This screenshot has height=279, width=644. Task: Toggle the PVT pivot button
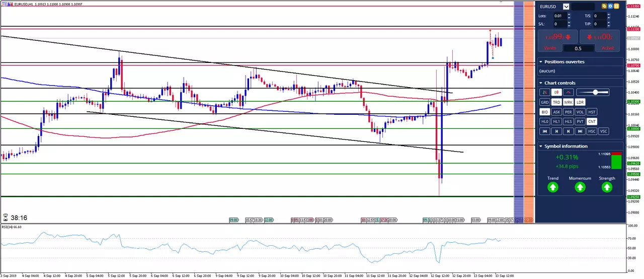(580, 121)
